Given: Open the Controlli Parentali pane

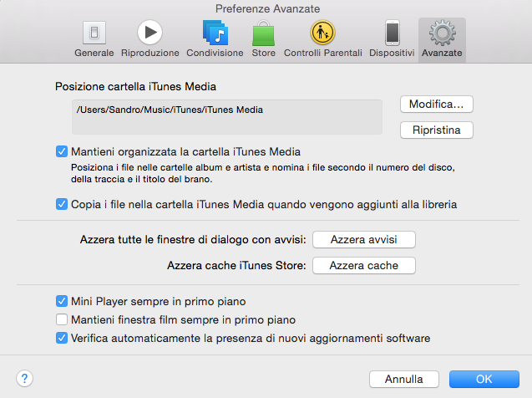Looking at the screenshot, I should click(322, 39).
